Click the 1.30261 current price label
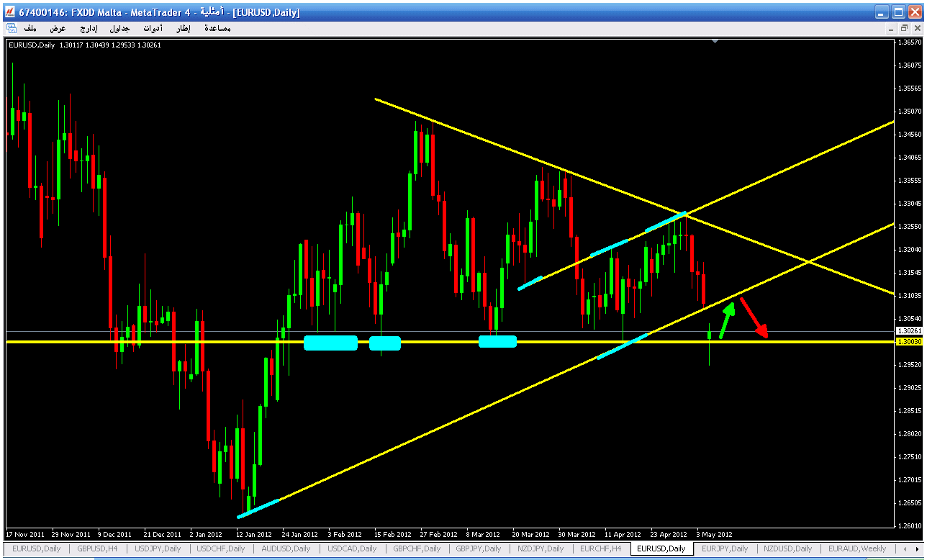 click(908, 331)
